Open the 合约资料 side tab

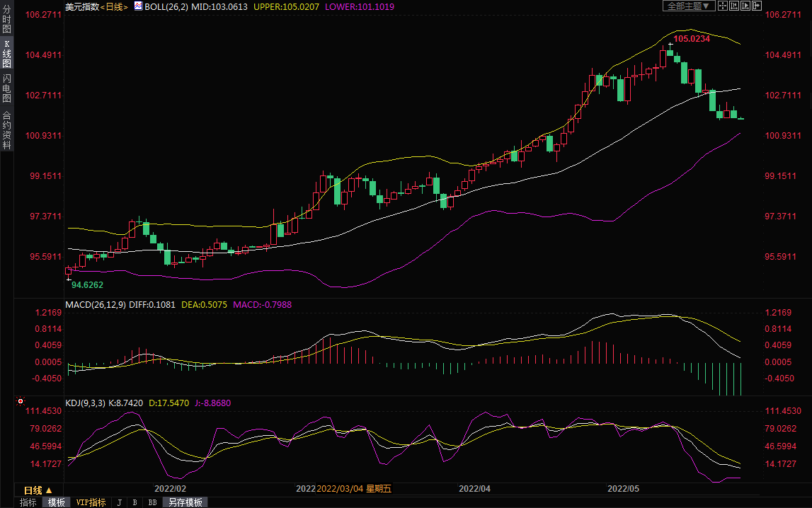click(x=6, y=129)
